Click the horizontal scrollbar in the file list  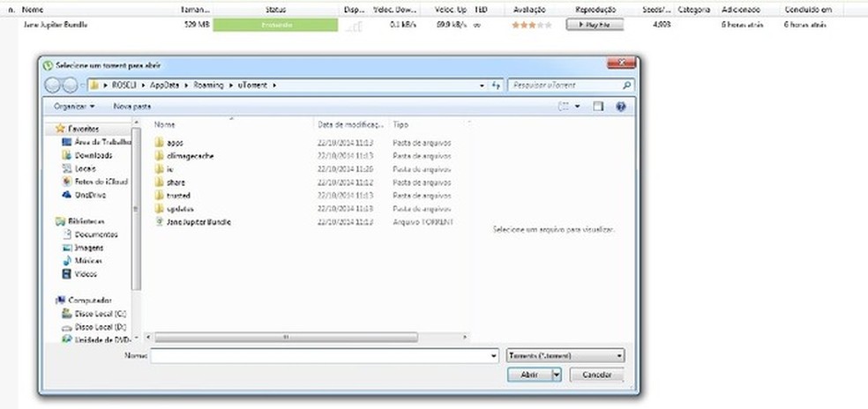[286, 337]
